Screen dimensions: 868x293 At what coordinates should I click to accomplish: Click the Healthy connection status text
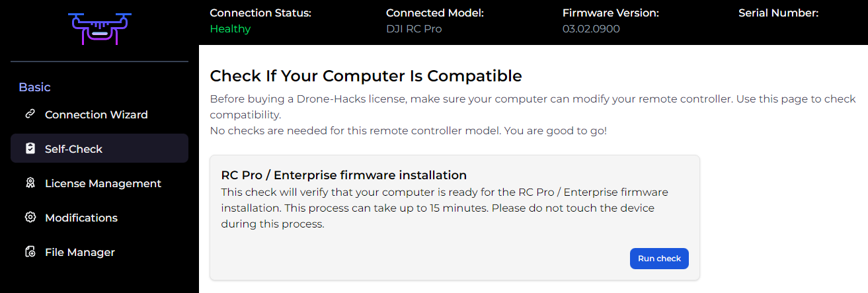tap(230, 29)
